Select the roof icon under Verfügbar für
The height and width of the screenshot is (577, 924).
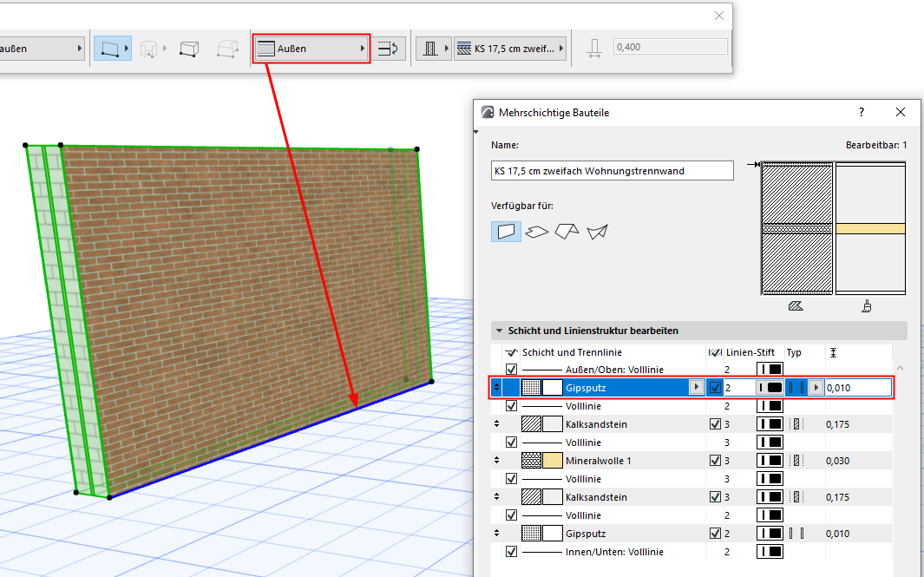[x=567, y=232]
